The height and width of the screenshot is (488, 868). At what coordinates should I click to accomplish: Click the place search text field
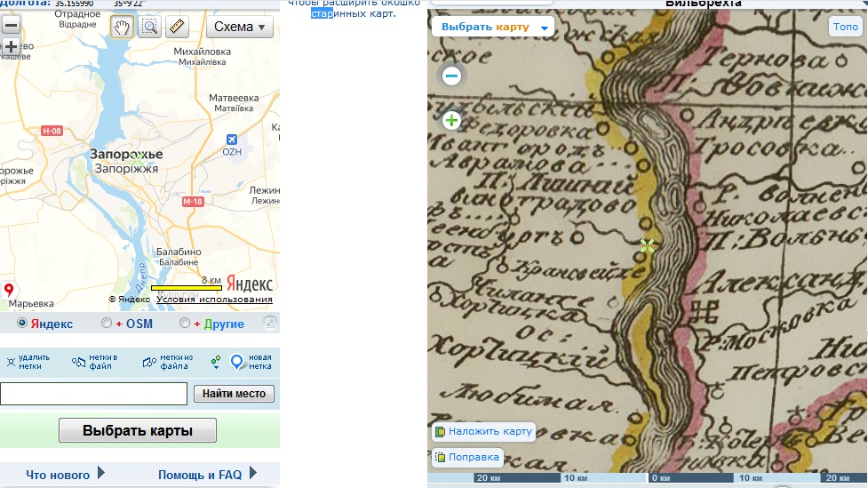93,394
